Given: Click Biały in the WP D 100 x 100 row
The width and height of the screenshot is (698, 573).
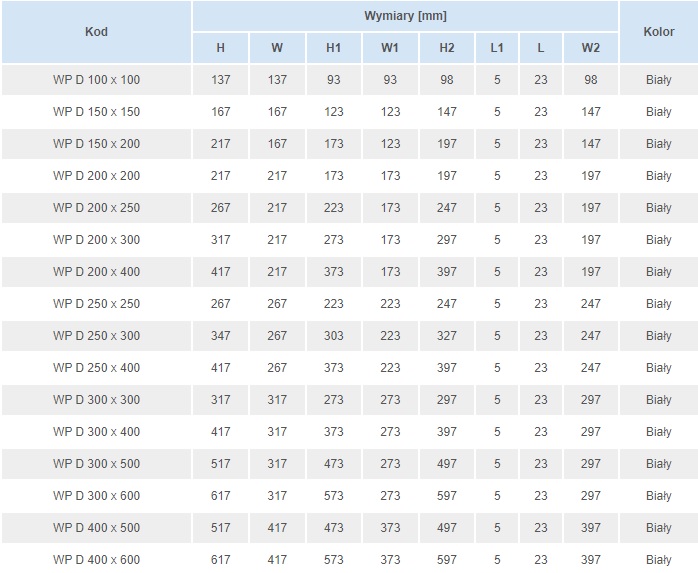Looking at the screenshot, I should pyautogui.click(x=658, y=80).
